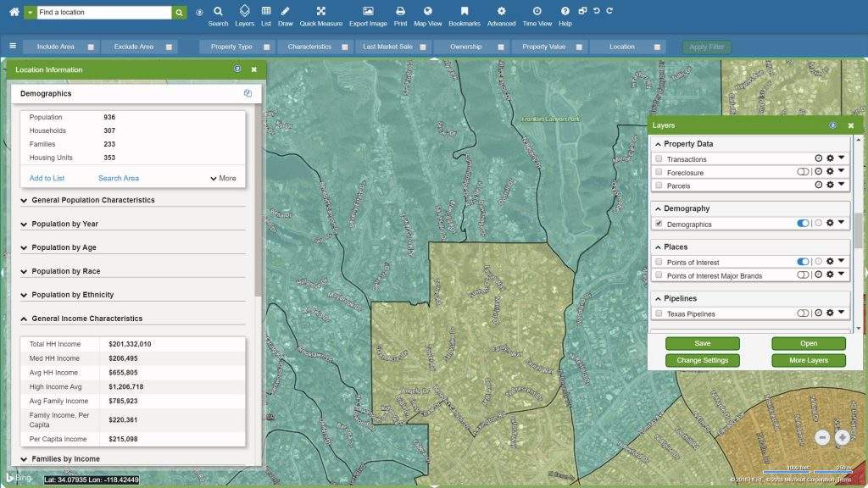The image size is (868, 488).
Task: Click Export Image in toolbar
Action: 368,16
